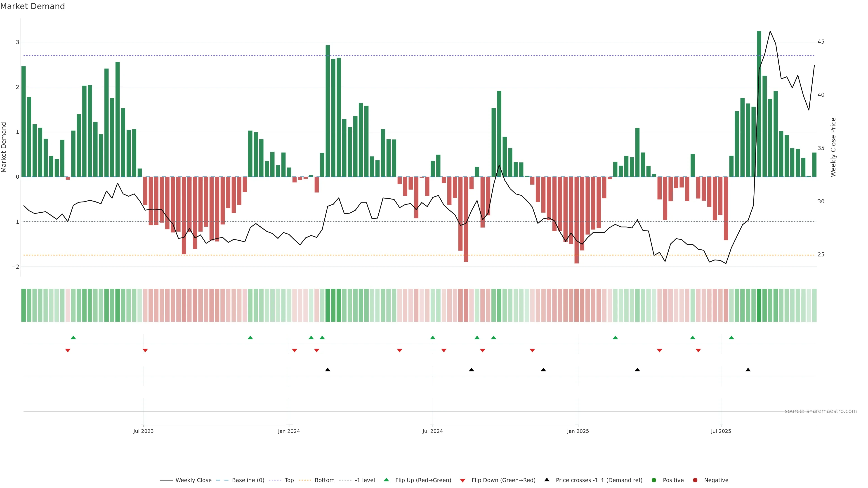
Task: Toggle the Top dotted line legend
Action: pyautogui.click(x=289, y=480)
